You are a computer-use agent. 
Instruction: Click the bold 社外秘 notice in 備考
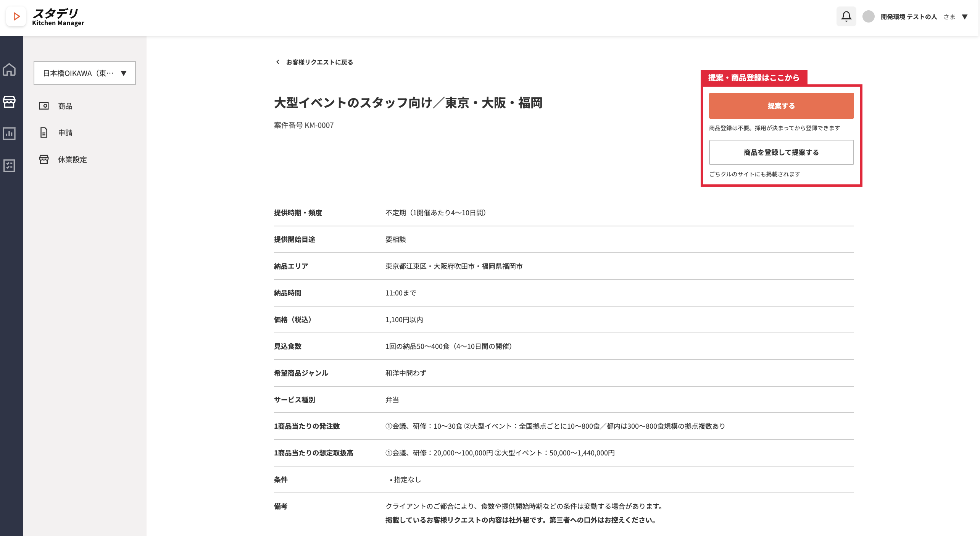(521, 520)
